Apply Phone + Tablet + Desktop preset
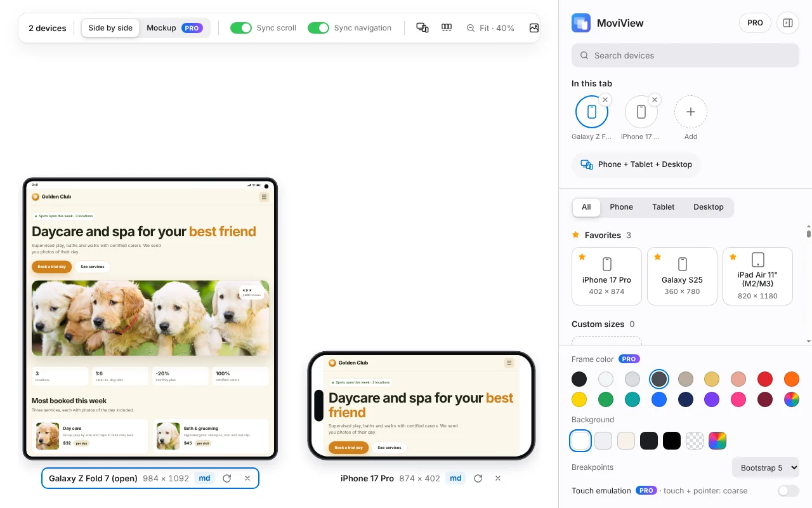The height and width of the screenshot is (508, 812). tap(636, 164)
